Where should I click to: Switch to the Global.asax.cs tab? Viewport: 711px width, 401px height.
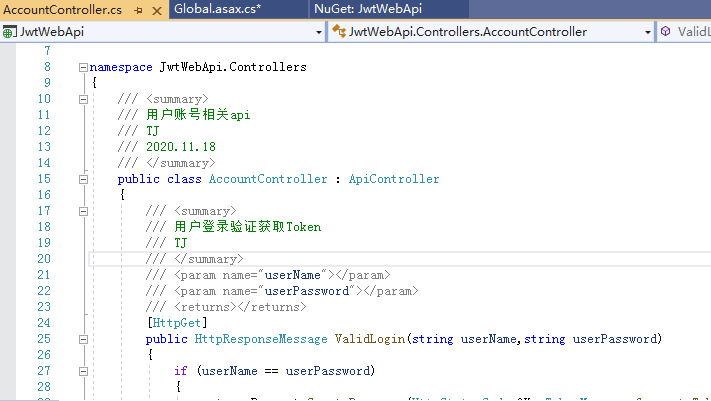217,9
